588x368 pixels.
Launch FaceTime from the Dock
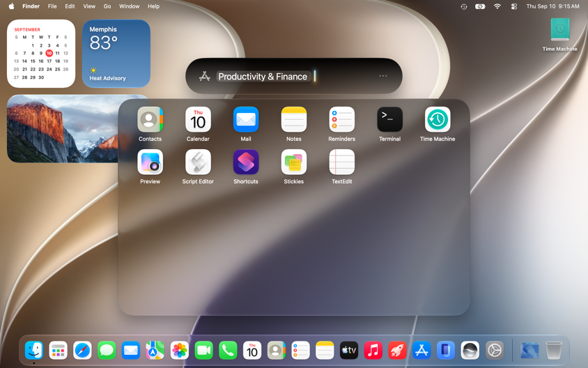pos(203,351)
